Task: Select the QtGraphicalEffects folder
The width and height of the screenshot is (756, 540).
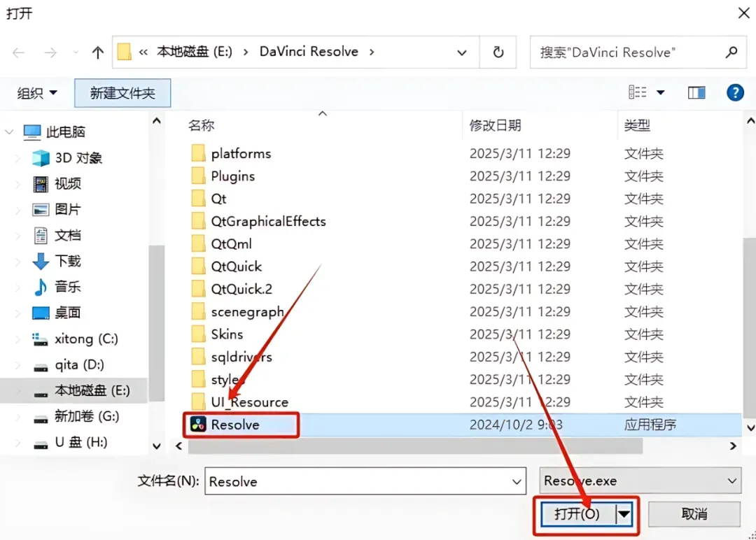Action: 269,222
